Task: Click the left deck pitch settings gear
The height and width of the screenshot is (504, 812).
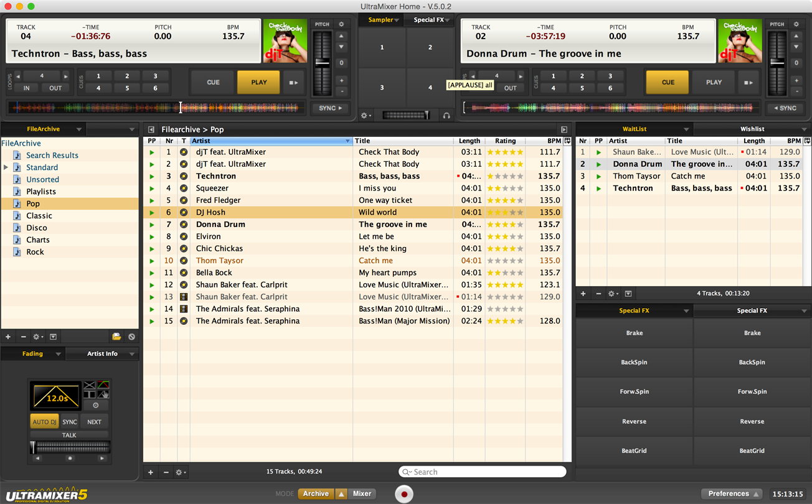Action: 341,24
